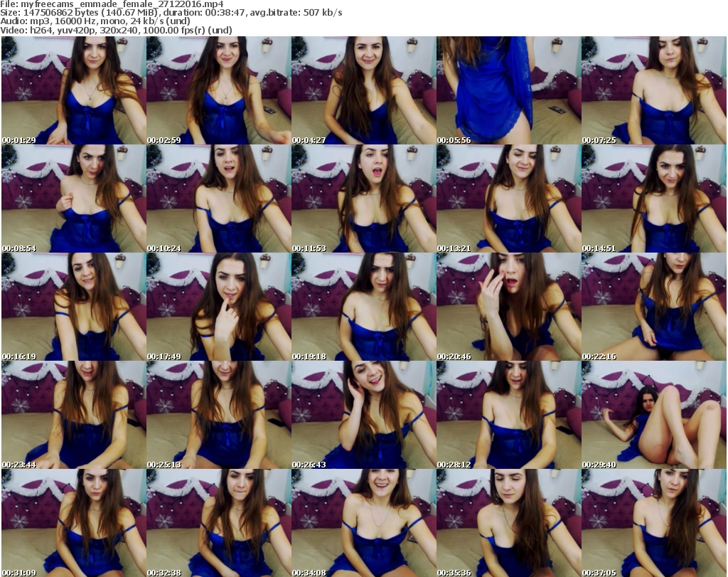Select the frame labeled 00:02:59
Image resolution: width=728 pixels, height=577 pixels.
[218, 90]
